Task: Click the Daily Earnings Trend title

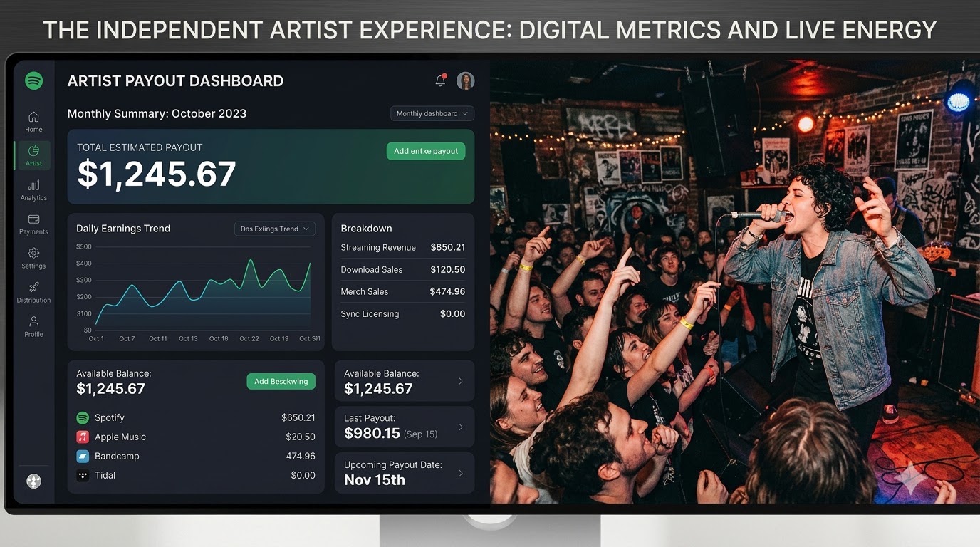Action: point(123,229)
